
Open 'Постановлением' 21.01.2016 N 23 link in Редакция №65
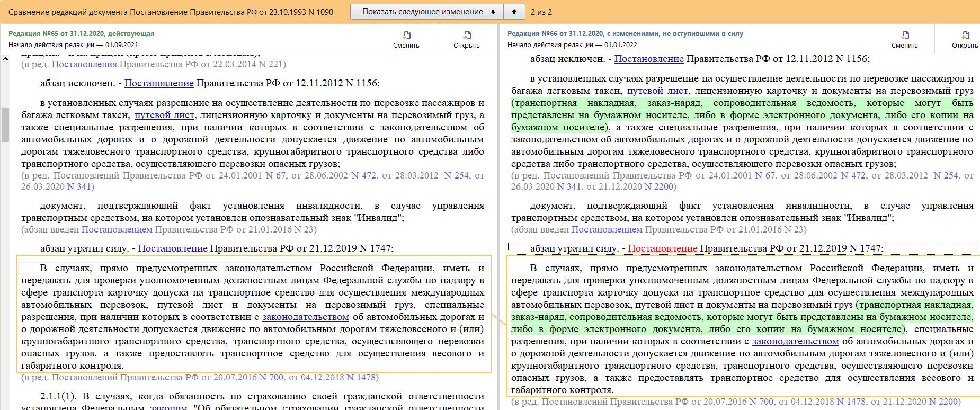(117, 229)
